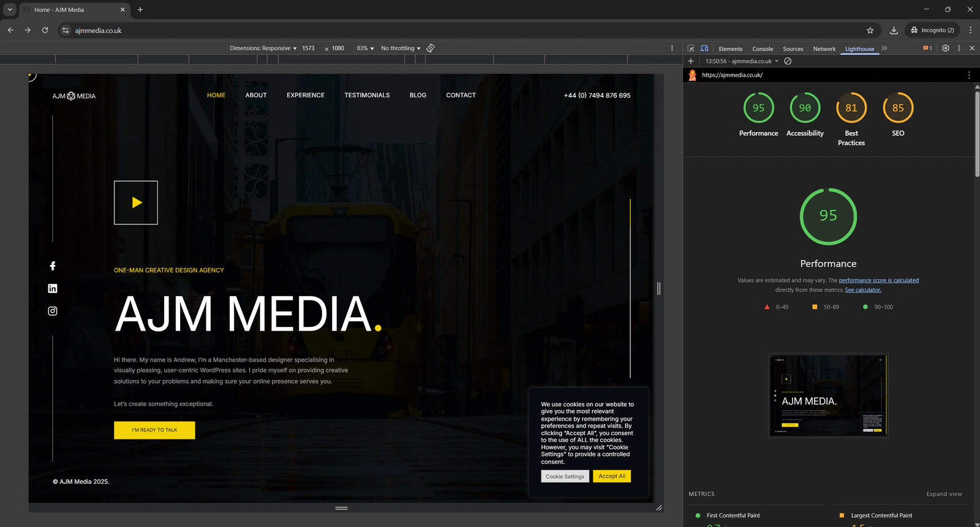The image size is (980, 527).
Task: Switch to the Network tab
Action: 824,49
